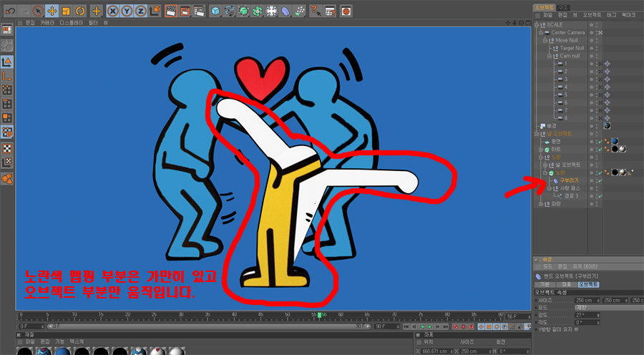The image size is (644, 355).
Task: Open the NURBS generator icon
Action: (243, 11)
